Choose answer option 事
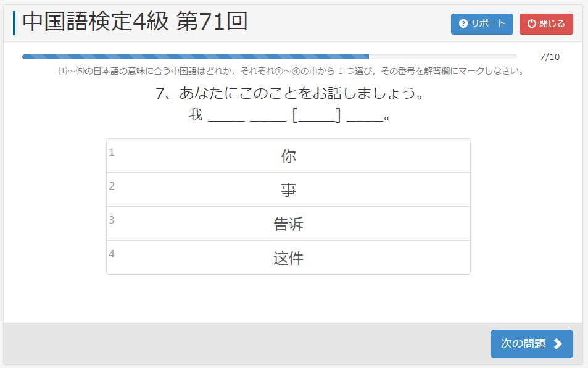 click(x=288, y=190)
